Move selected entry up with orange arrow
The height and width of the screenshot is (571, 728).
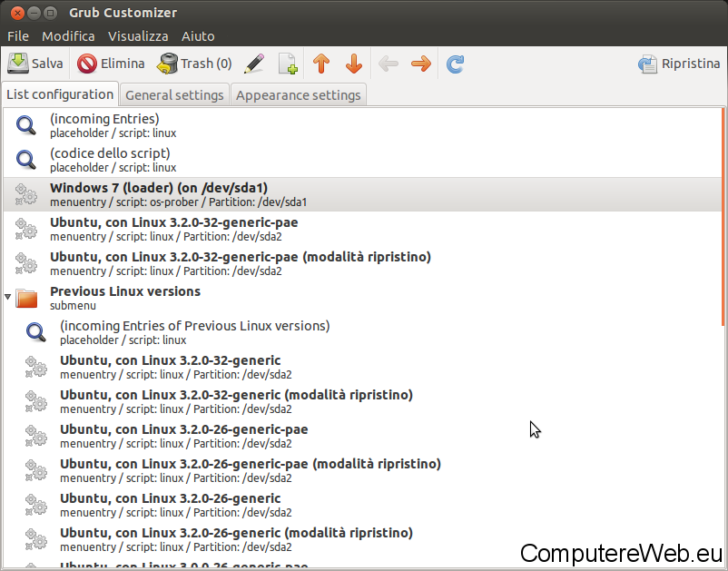pyautogui.click(x=321, y=64)
